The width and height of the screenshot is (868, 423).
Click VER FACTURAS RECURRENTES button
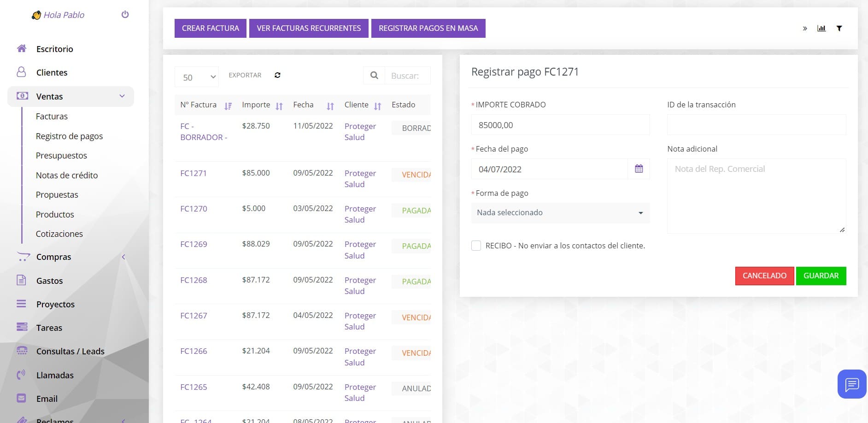coord(309,28)
